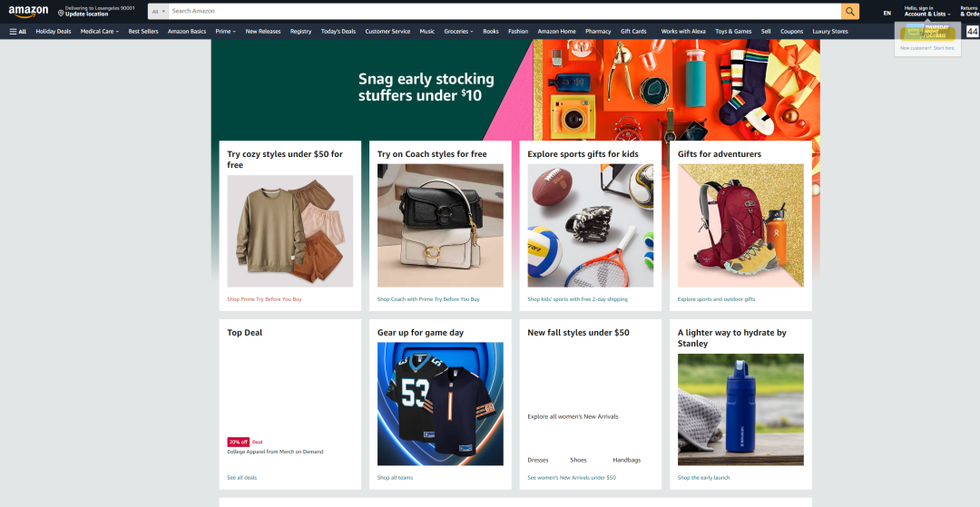Open Amazon Home

(x=557, y=31)
